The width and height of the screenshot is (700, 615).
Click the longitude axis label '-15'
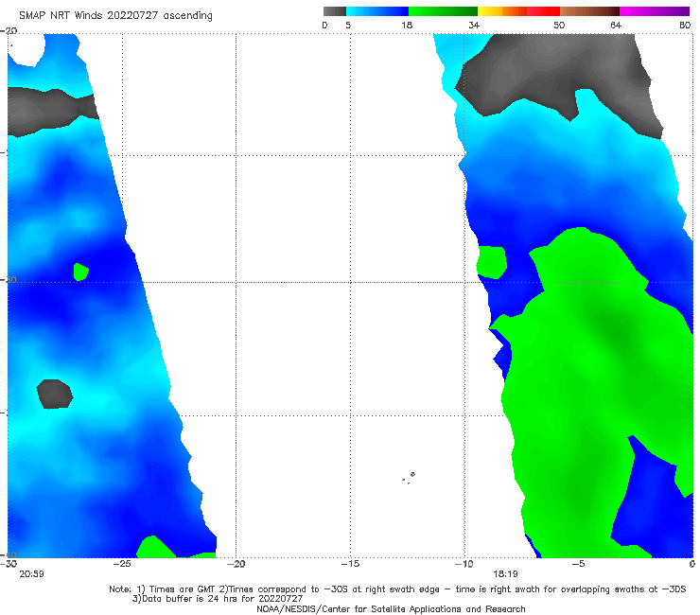(350, 564)
